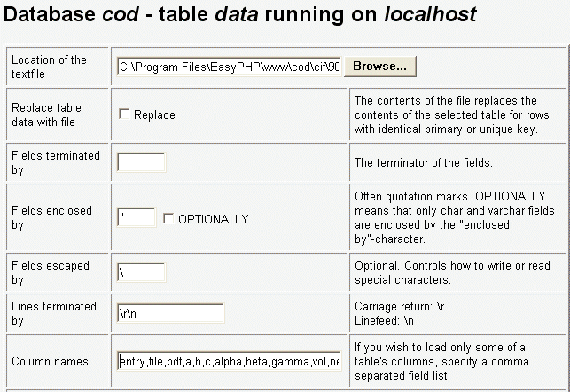Click the 'Database cod - table data' heading
Image resolution: width=570 pixels, height=392 pixels.
(x=240, y=15)
